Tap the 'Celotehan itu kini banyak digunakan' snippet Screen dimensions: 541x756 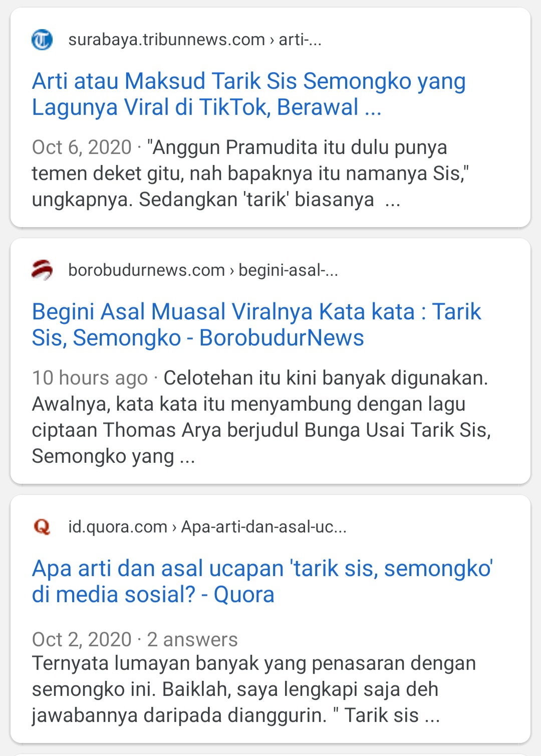click(261, 417)
